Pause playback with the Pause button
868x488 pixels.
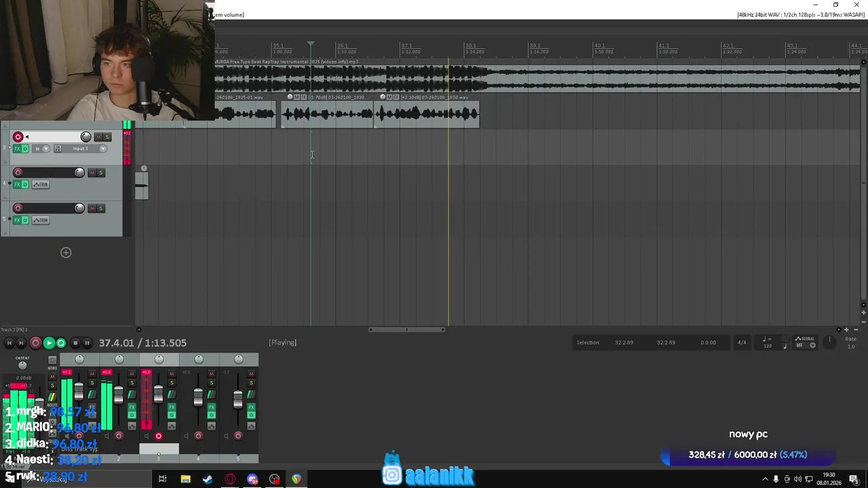pos(87,343)
